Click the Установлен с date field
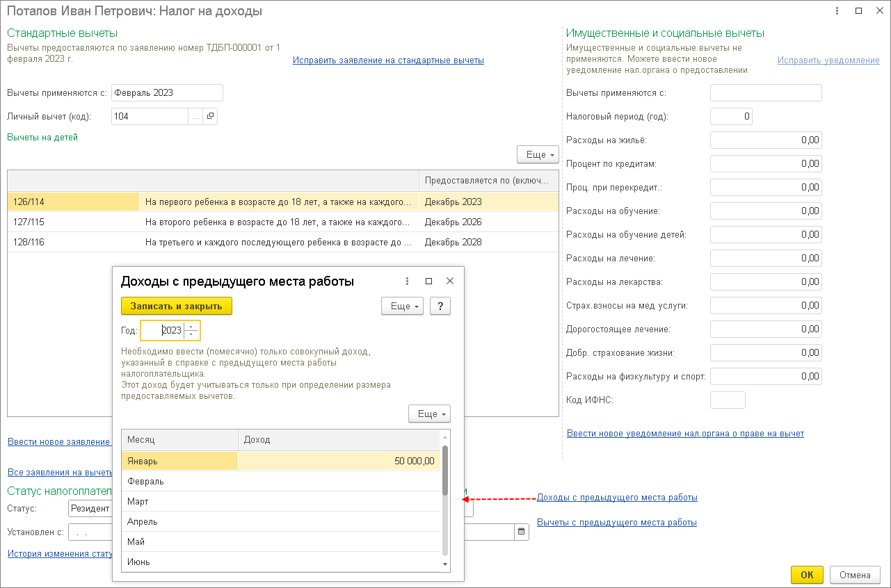 click(91, 532)
